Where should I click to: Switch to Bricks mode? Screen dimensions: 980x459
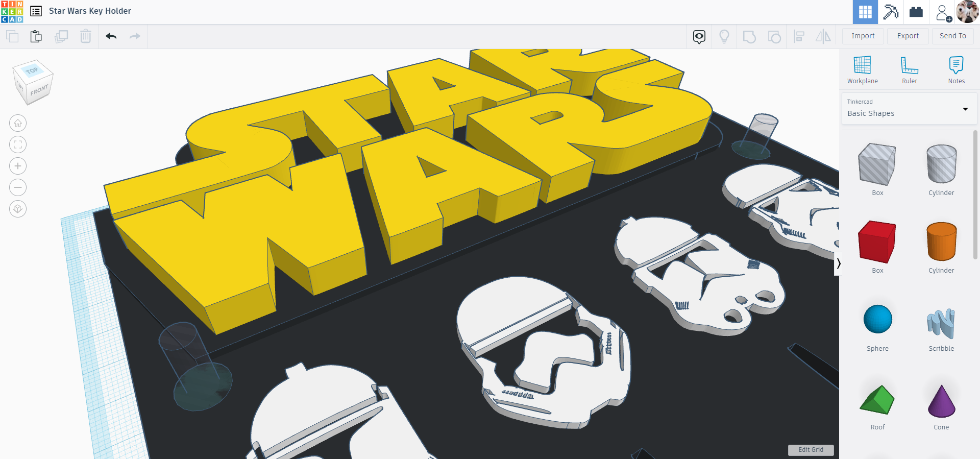pos(916,12)
